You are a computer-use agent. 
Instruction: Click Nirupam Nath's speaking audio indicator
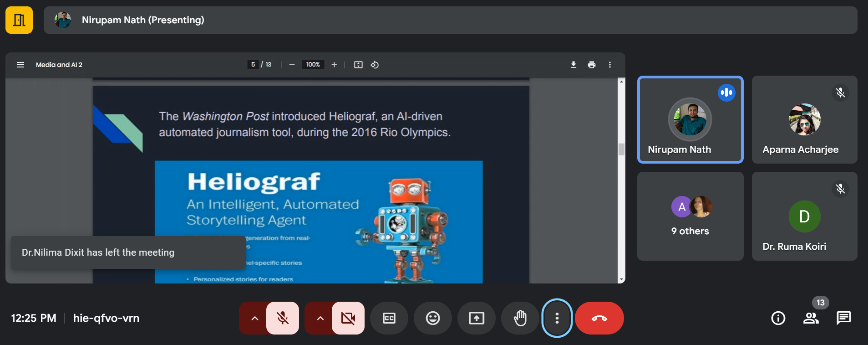pos(726,93)
